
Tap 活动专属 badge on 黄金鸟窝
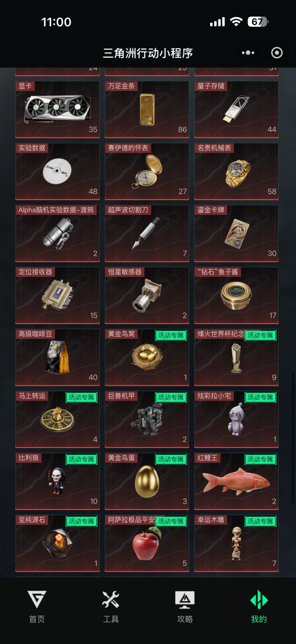171,335
